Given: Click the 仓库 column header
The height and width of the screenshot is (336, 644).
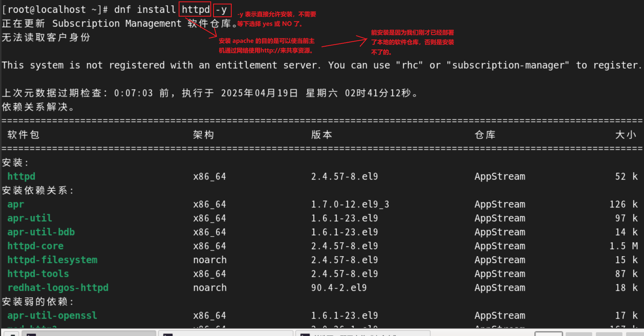Looking at the screenshot, I should tap(485, 135).
